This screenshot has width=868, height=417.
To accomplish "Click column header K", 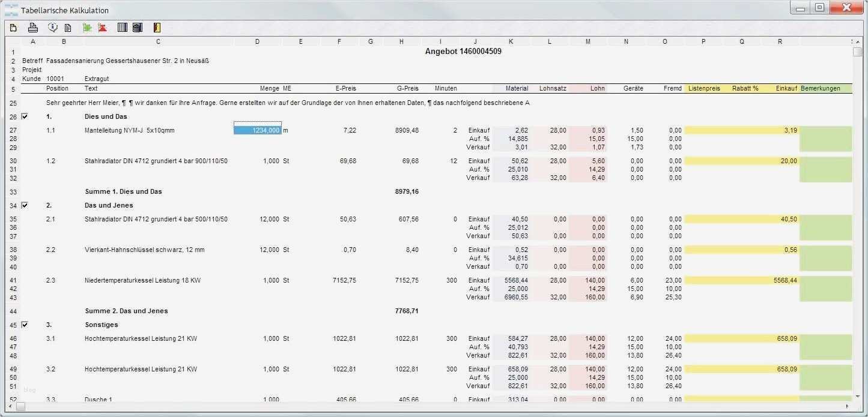I will pos(511,41).
